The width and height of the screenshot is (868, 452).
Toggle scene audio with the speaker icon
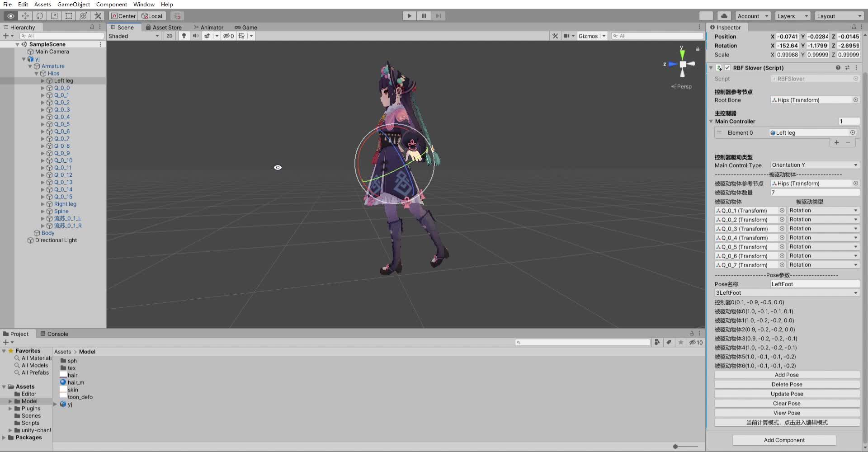(195, 36)
